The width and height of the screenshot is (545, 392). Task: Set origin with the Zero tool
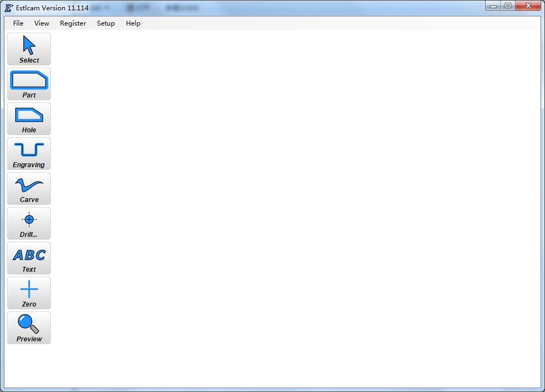point(29,293)
